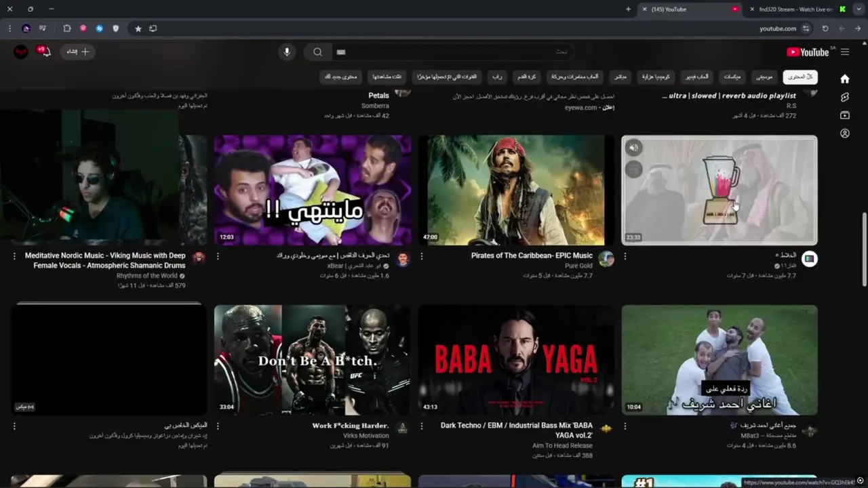Open options menu for the xBear video
868x488 pixels.
click(218, 256)
